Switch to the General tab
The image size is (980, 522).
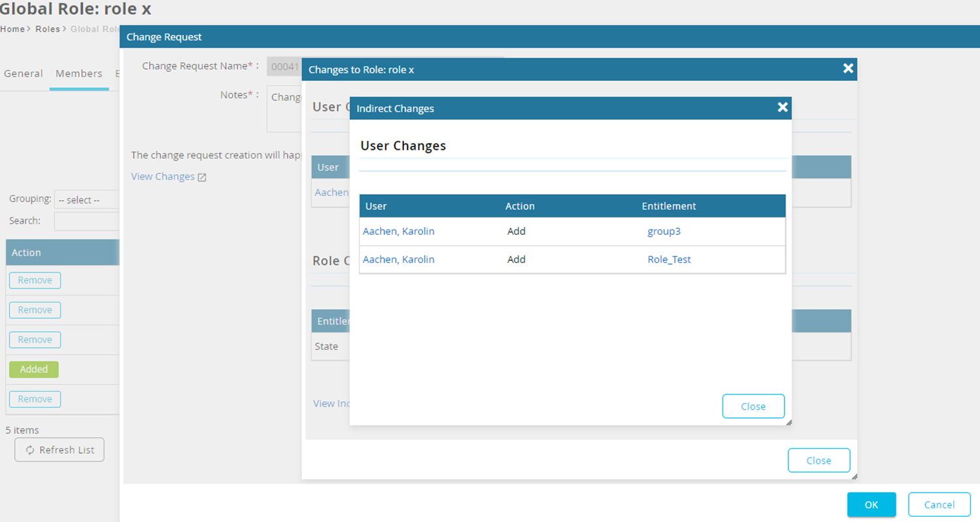click(24, 73)
